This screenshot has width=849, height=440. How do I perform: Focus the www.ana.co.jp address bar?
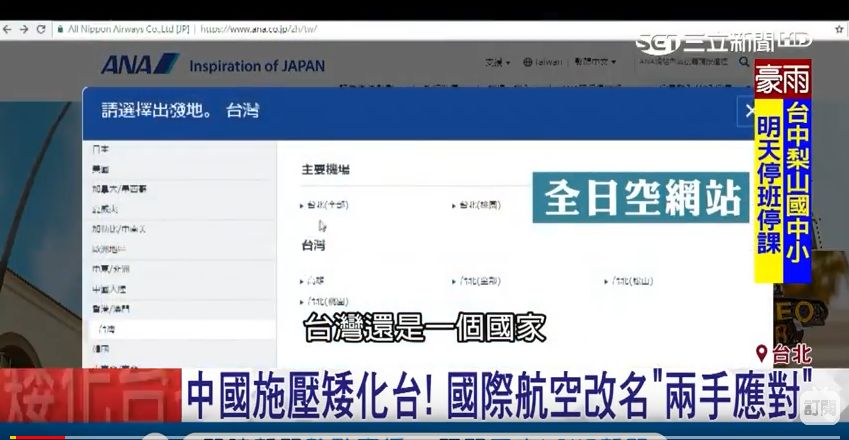pyautogui.click(x=258, y=29)
